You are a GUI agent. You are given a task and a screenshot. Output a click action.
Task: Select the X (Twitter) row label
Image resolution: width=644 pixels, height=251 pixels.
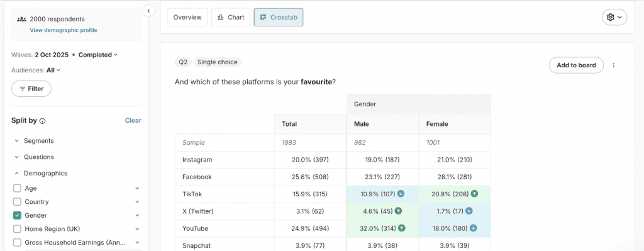198,211
